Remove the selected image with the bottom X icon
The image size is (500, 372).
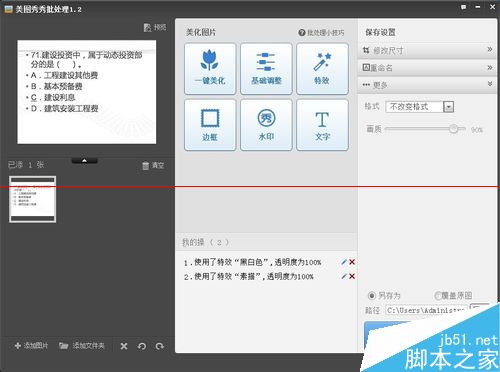coord(124,346)
